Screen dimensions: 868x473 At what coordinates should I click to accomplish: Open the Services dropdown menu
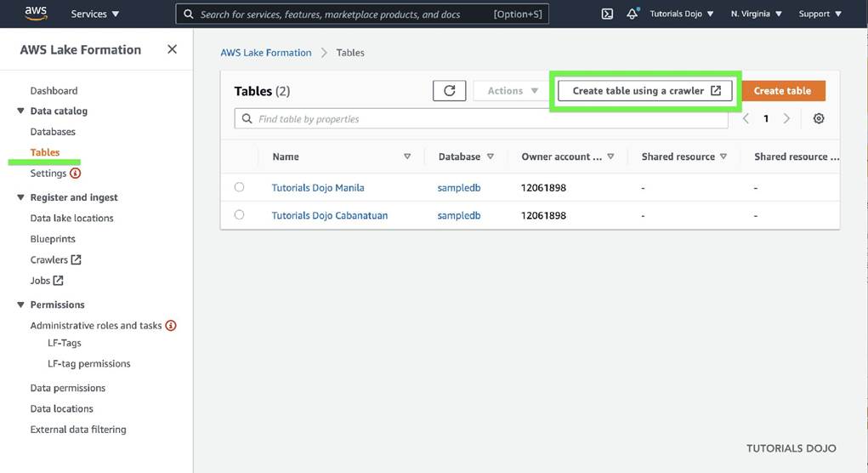point(94,14)
